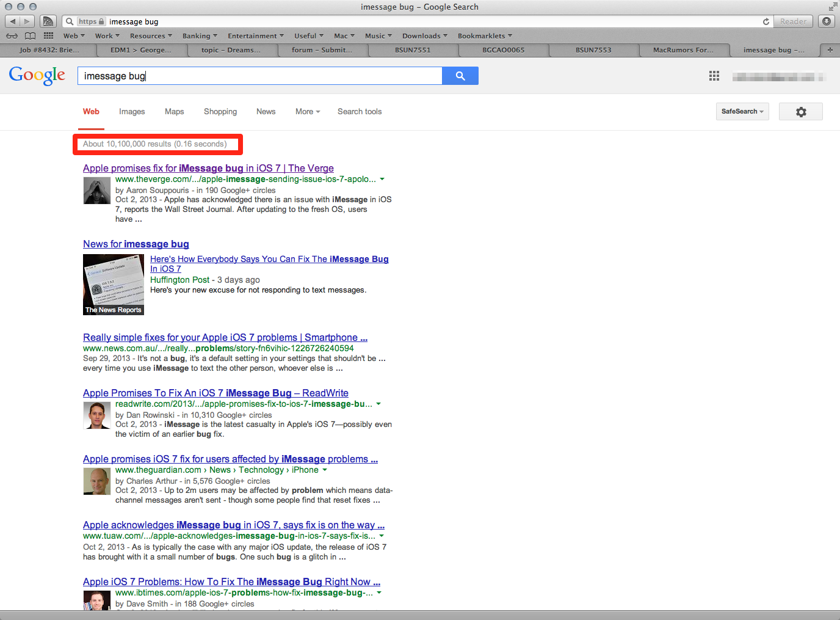The height and width of the screenshot is (620, 840).
Task: Switch to Job #8432 tab
Action: [49, 50]
